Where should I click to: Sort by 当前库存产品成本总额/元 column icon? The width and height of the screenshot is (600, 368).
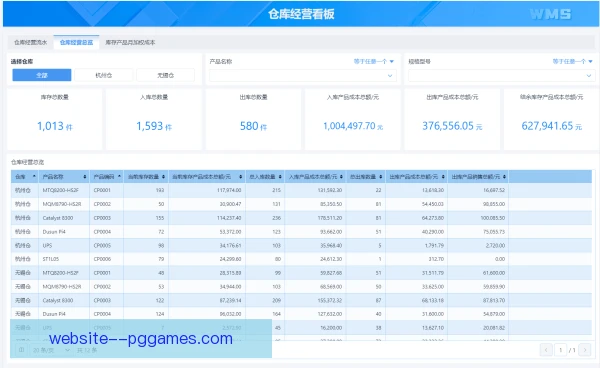pos(240,176)
